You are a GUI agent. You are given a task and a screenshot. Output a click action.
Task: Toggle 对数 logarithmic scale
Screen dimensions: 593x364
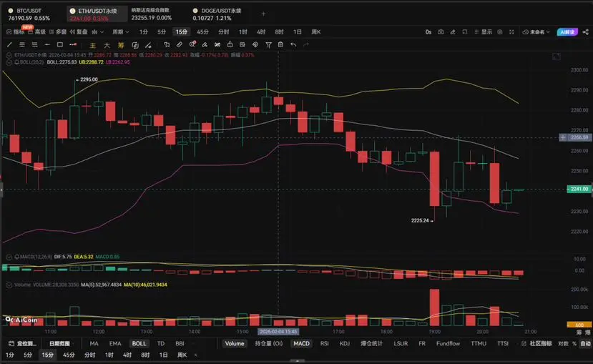pyautogui.click(x=563, y=343)
